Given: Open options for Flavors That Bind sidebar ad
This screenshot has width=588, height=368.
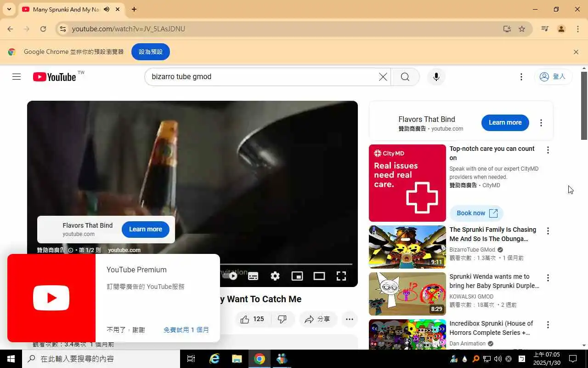Looking at the screenshot, I should [541, 123].
